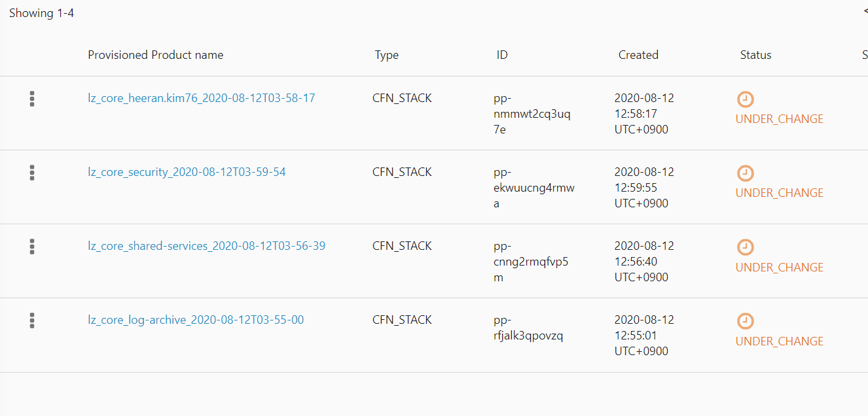Open lz_core_log-archive_2020-08-12T03-55-00 link
868x416 pixels.
[x=196, y=320]
